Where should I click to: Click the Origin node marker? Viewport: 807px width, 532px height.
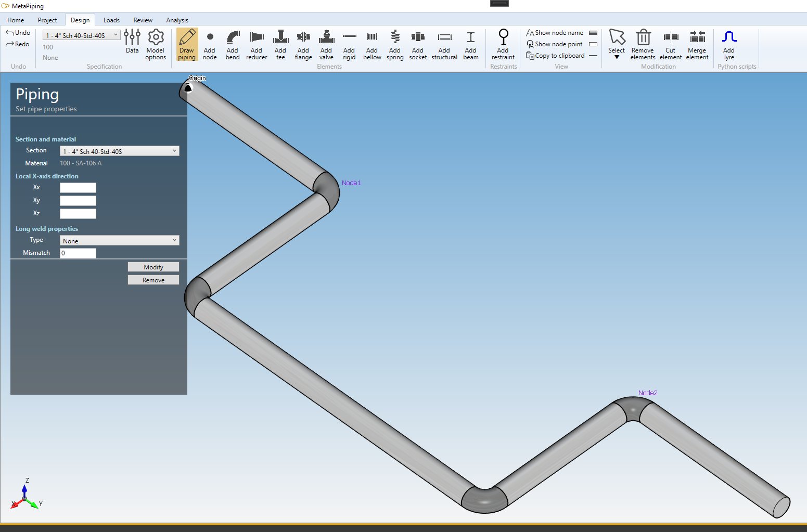188,88
